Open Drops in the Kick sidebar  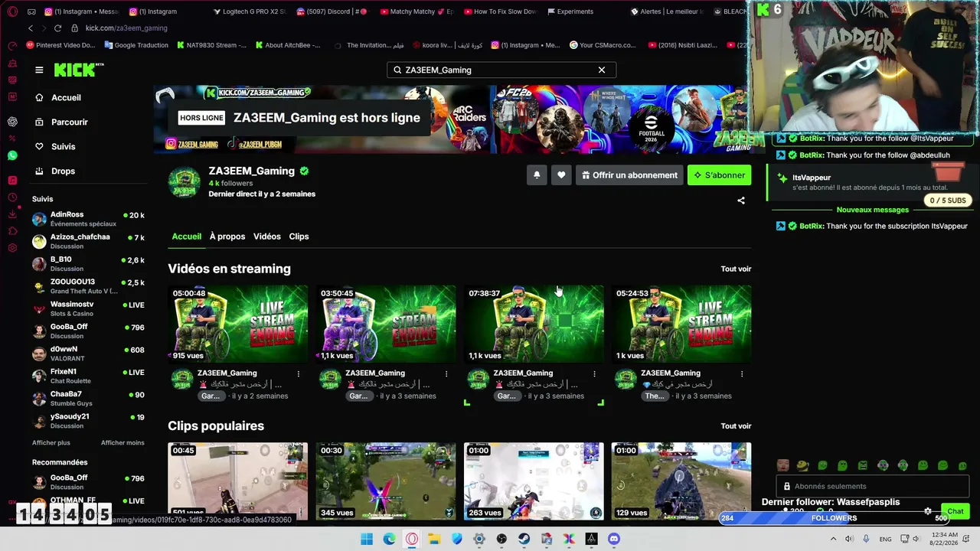pyautogui.click(x=55, y=171)
